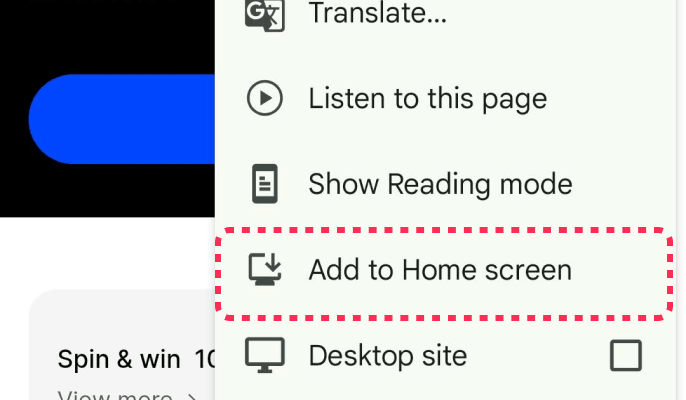The image size is (686, 400).
Task: Click the Reading mode document icon
Action: [265, 184]
